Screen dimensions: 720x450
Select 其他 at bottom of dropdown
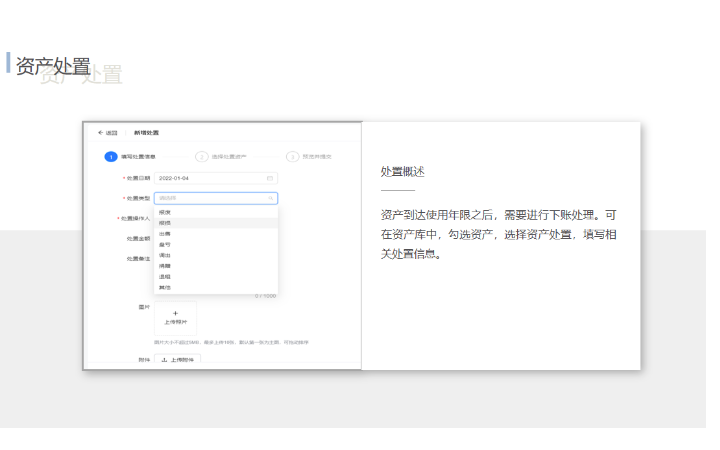pos(165,288)
